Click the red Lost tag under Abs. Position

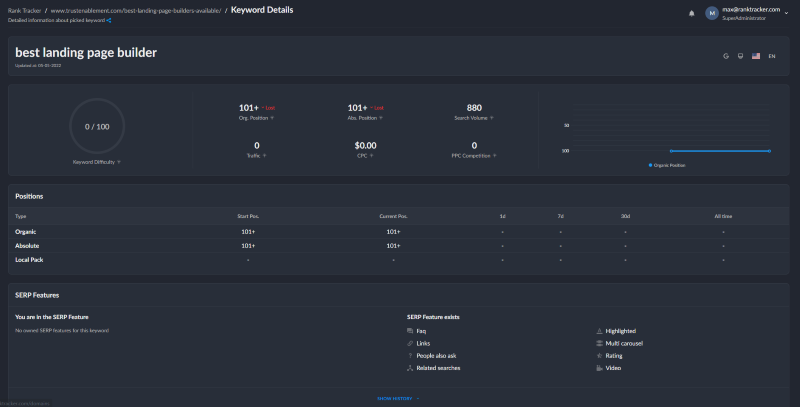point(377,108)
